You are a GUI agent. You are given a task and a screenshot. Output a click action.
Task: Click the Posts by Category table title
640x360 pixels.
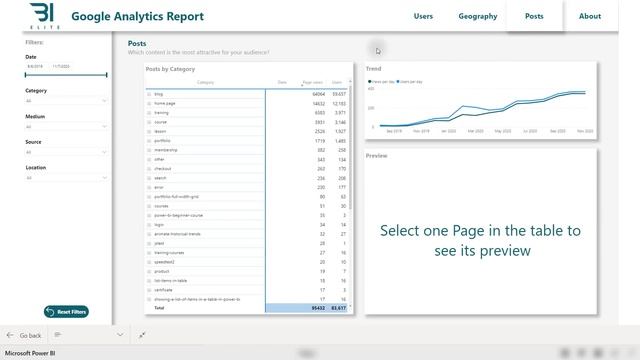170,69
